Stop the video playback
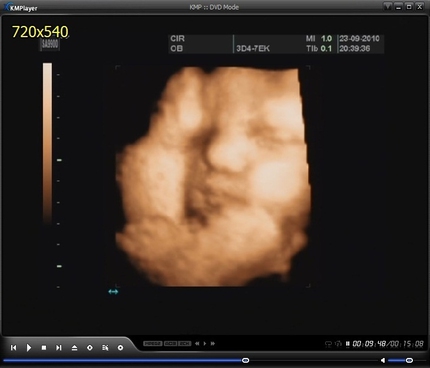 (44, 348)
